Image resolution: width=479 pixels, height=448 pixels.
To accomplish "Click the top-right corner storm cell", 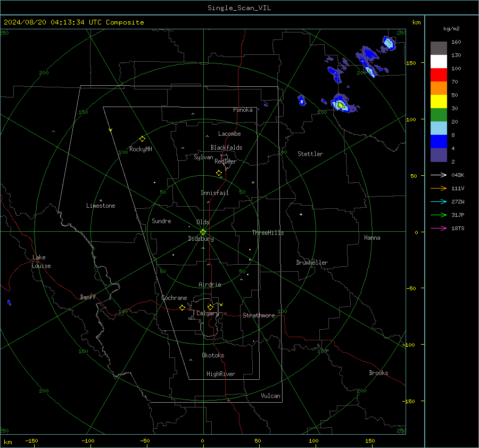I will pyautogui.click(x=388, y=43).
